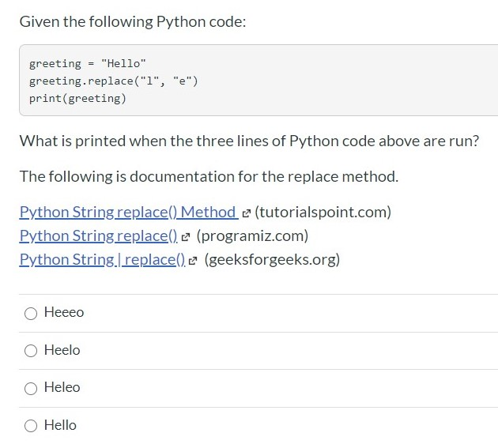498x448 pixels.
Task: Click the 'Hello' answer label text
Action: (x=61, y=425)
